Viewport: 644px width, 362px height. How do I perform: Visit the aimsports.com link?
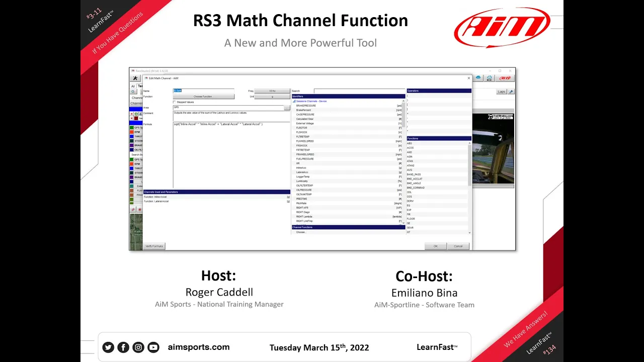pyautogui.click(x=199, y=347)
